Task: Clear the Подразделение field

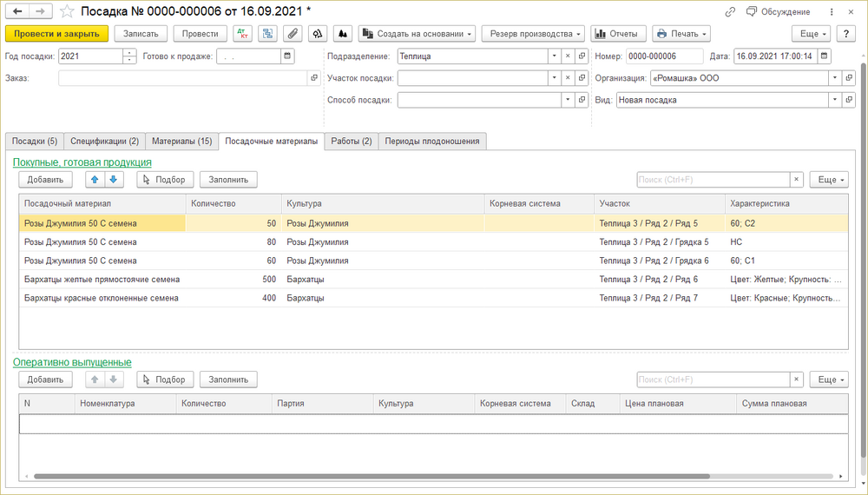Action: click(x=568, y=56)
